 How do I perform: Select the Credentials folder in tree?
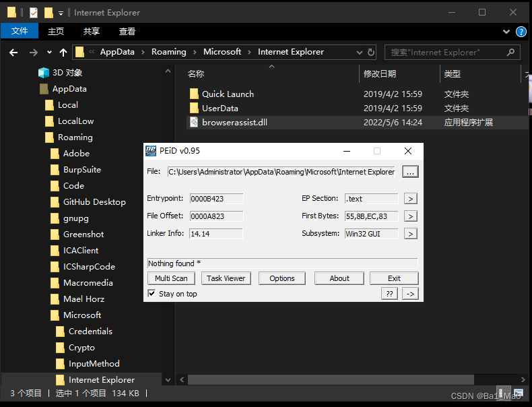click(x=90, y=332)
